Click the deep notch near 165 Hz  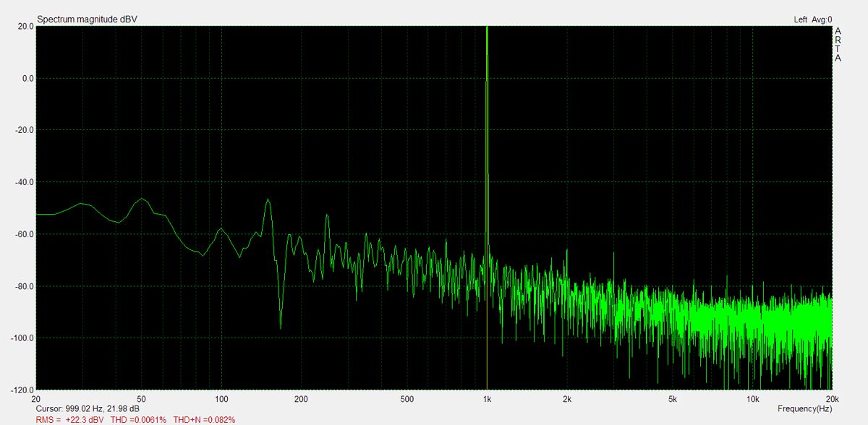pos(281,327)
